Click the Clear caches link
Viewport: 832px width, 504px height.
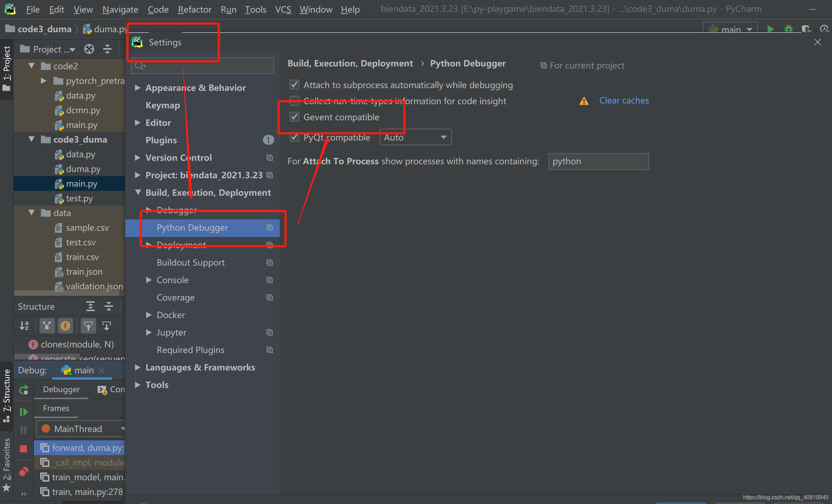(x=624, y=100)
